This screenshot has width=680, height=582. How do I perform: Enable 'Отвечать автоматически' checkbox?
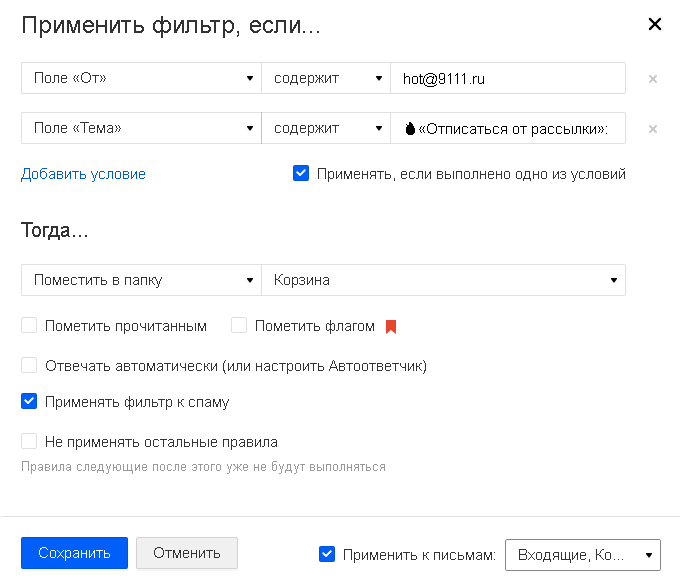pos(29,365)
